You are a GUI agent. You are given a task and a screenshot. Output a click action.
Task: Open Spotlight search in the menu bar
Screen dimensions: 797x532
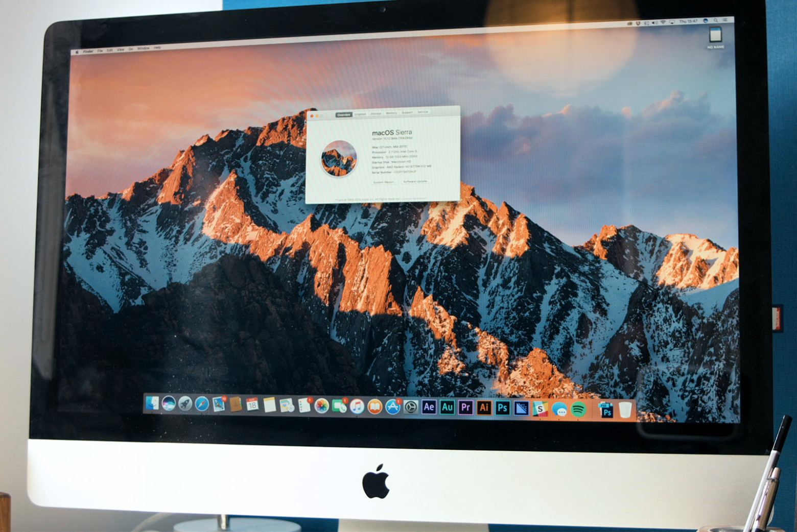[x=716, y=20]
